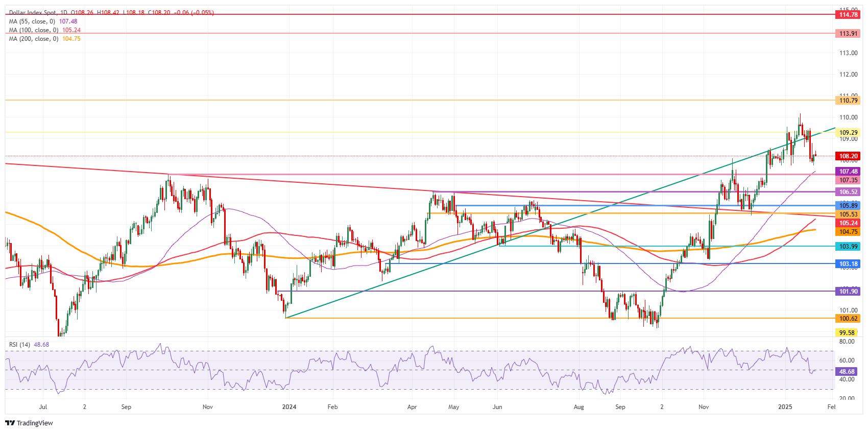Click the Jun label on time axis
This screenshot has height=432, width=868.
498,407
